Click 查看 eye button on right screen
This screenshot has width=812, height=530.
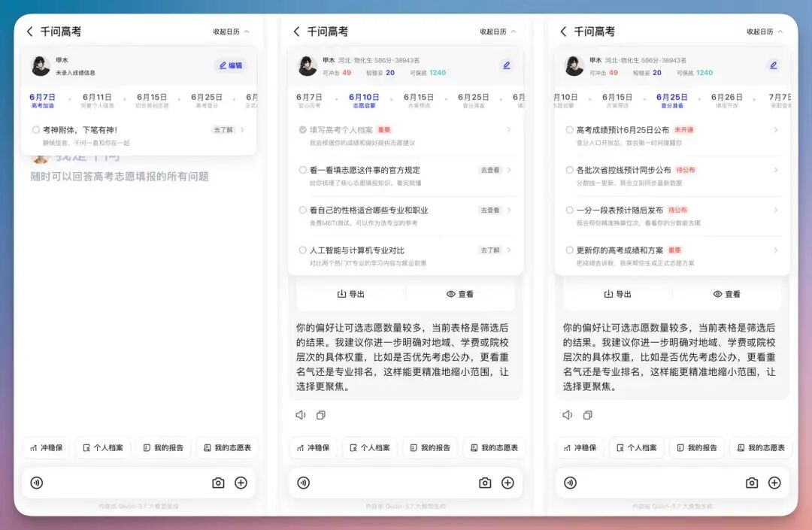pos(726,294)
